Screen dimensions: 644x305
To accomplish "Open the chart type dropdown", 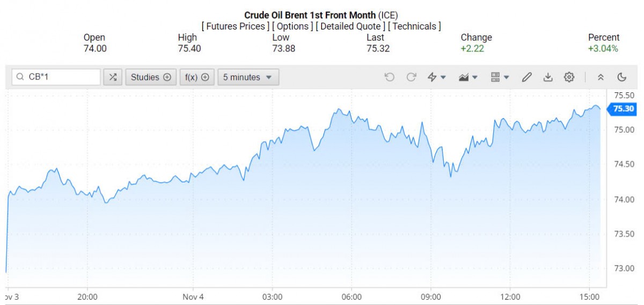I will pos(468,77).
